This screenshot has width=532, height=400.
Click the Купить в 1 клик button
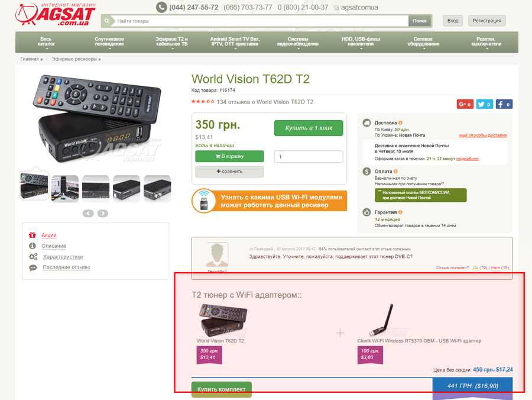coord(309,128)
